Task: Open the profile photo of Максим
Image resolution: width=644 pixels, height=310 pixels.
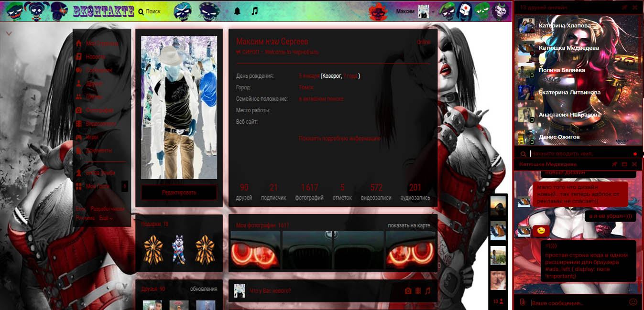Action: (179, 107)
